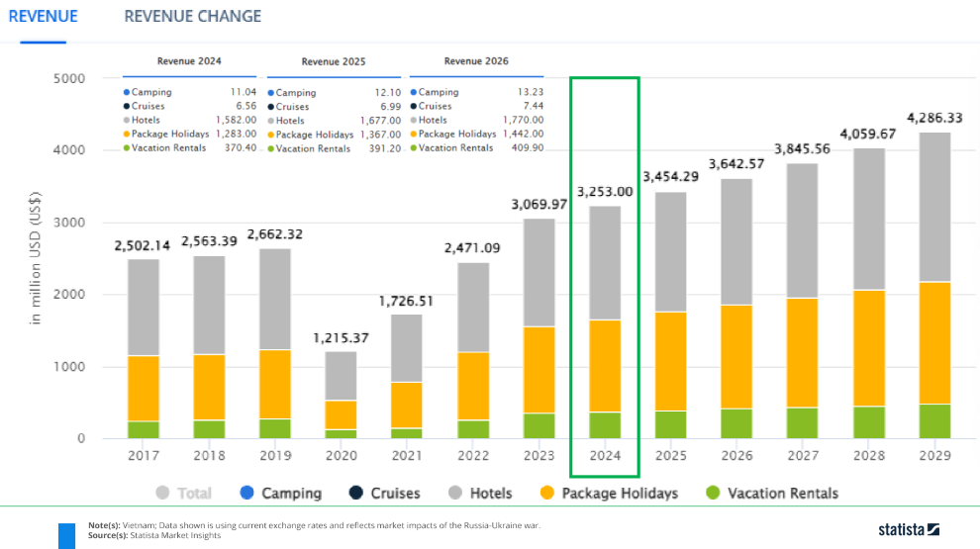
Task: Click the 2024 hotels gray bar segment
Action: [x=605, y=263]
